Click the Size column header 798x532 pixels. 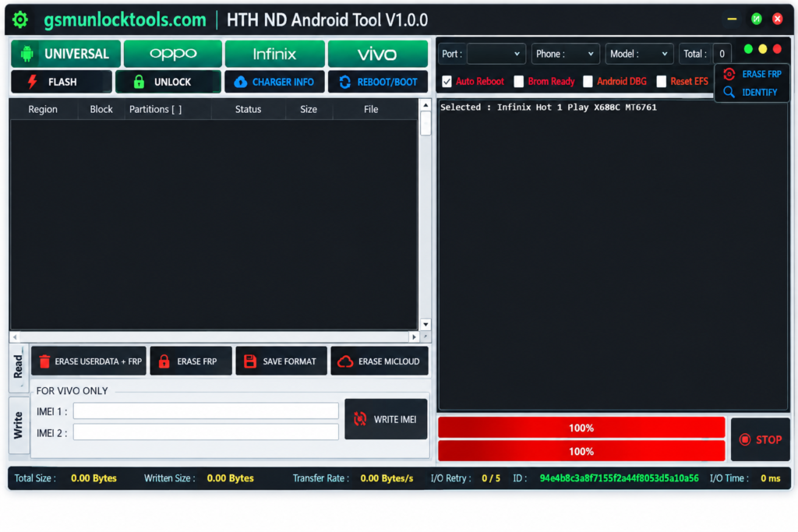tap(309, 109)
